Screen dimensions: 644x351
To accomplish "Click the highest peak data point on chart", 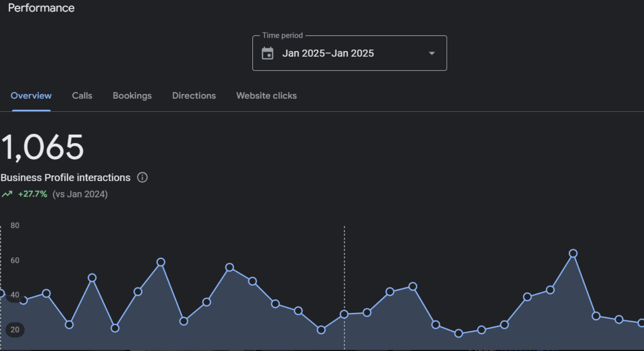I will tap(573, 254).
